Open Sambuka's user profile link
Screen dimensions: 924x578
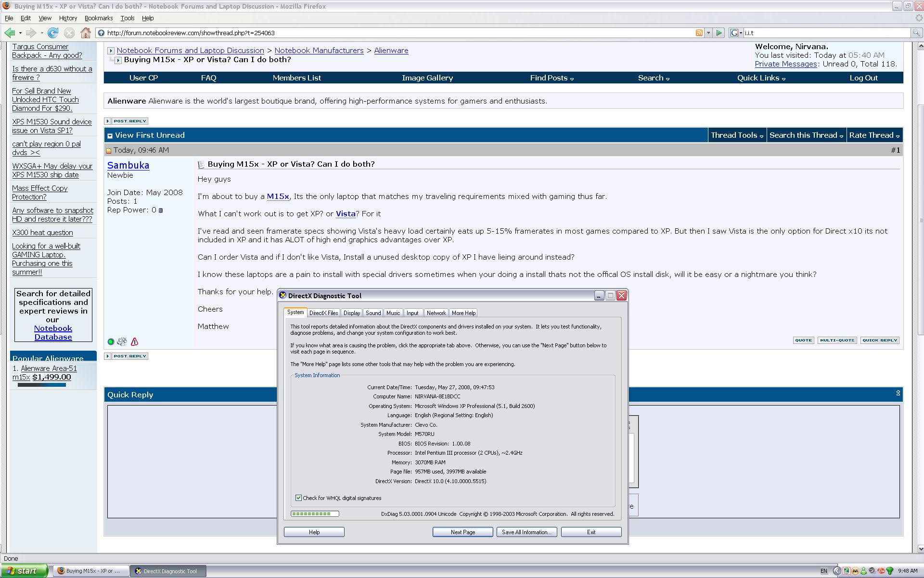pos(128,165)
